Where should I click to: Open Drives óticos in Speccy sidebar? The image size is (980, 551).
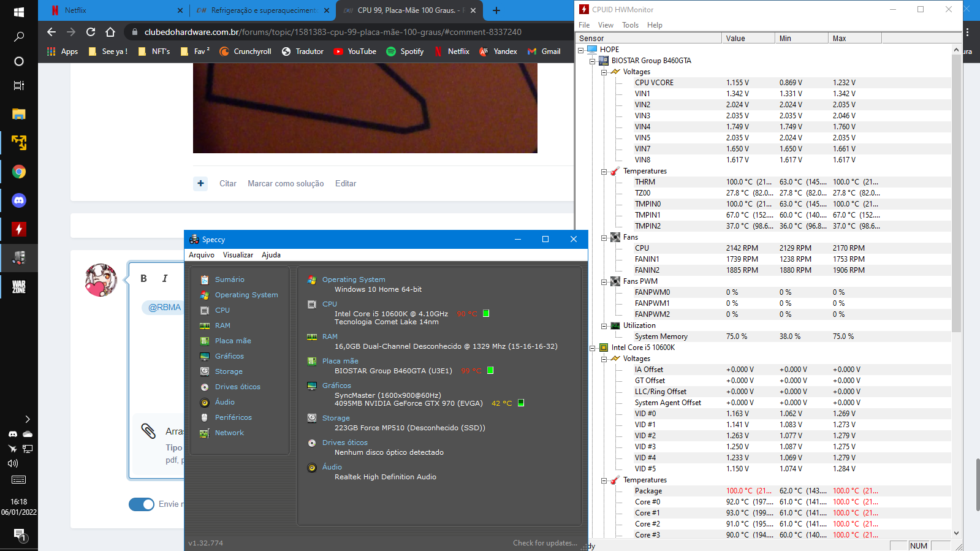point(237,387)
